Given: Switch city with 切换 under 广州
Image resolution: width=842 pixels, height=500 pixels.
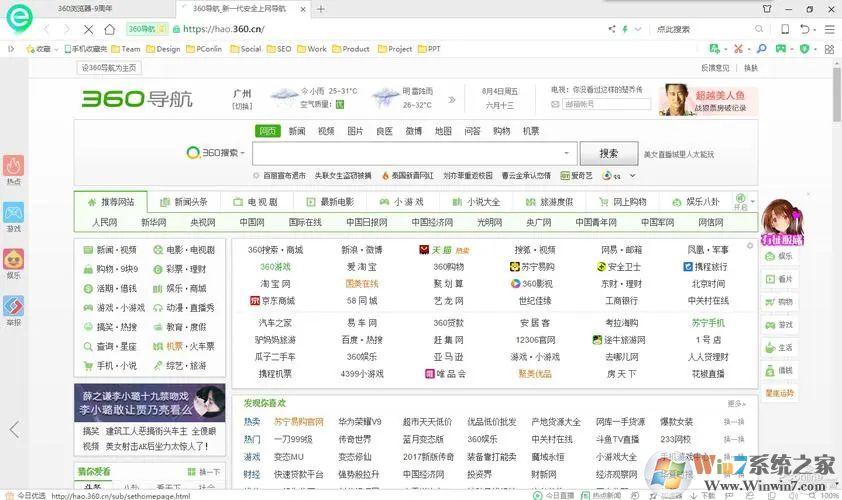Looking at the screenshot, I should coord(242,106).
